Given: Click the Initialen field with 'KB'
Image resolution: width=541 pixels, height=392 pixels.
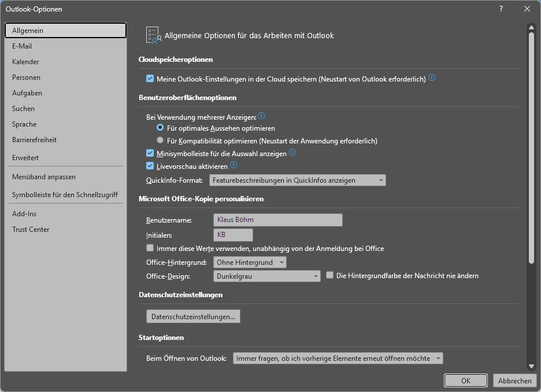Looking at the screenshot, I should [234, 235].
